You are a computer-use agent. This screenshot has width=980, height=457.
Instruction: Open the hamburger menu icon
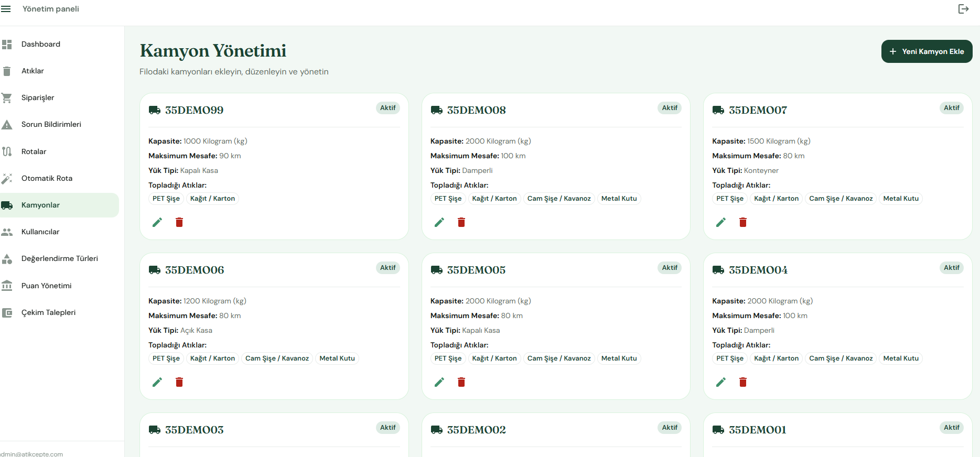[6, 9]
